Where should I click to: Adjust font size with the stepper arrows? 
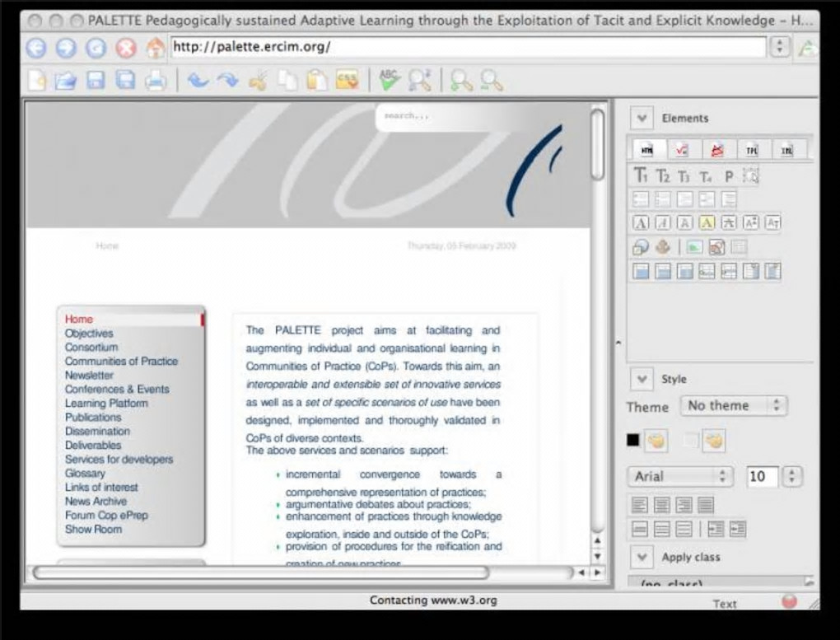[x=791, y=476]
